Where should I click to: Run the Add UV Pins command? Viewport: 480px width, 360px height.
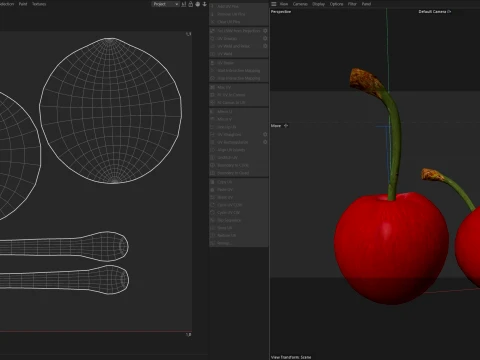[x=239, y=6]
